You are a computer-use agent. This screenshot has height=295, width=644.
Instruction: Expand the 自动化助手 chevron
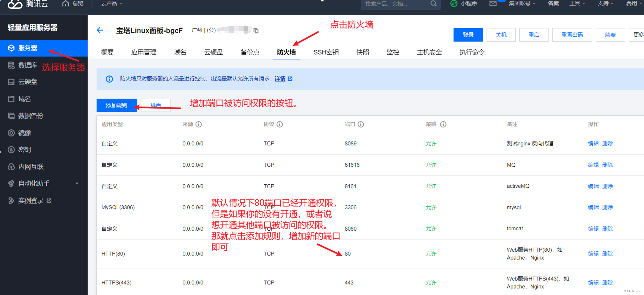click(x=77, y=183)
